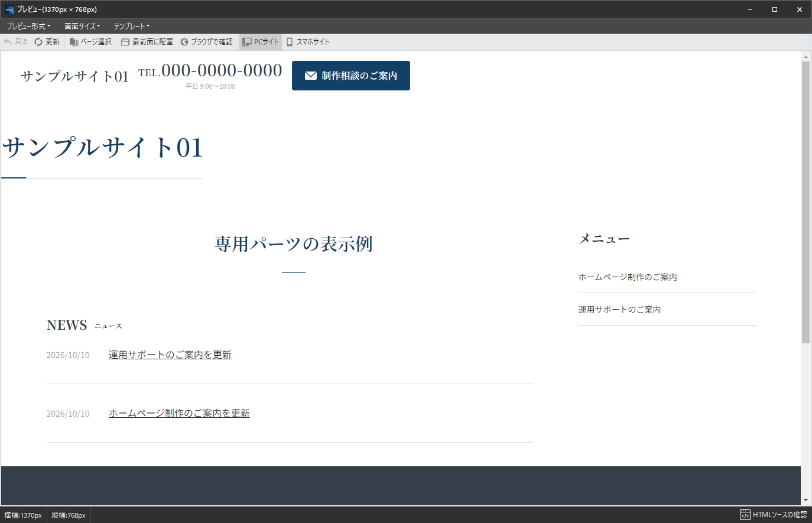Click the 更新 refresh button
812x523 pixels.
coord(47,42)
